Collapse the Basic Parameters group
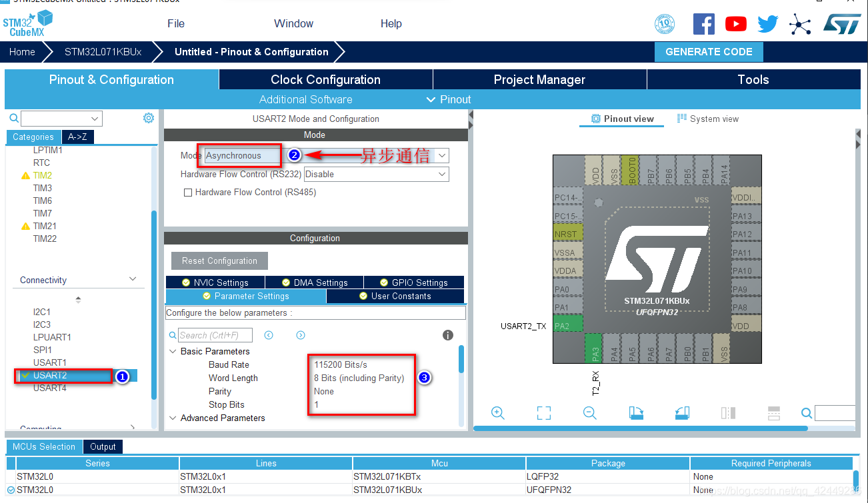Viewport: 868px width, 503px height. pos(173,351)
